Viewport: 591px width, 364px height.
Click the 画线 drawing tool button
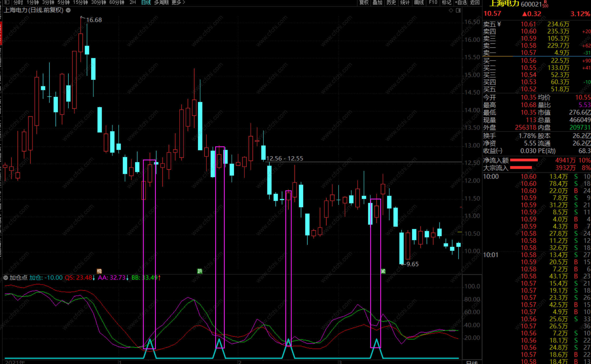[x=419, y=2]
